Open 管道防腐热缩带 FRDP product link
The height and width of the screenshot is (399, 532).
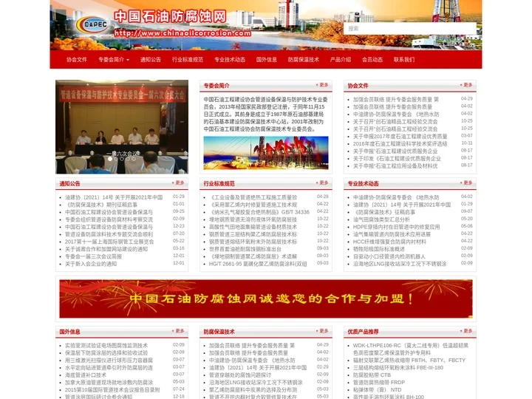coord(379,383)
